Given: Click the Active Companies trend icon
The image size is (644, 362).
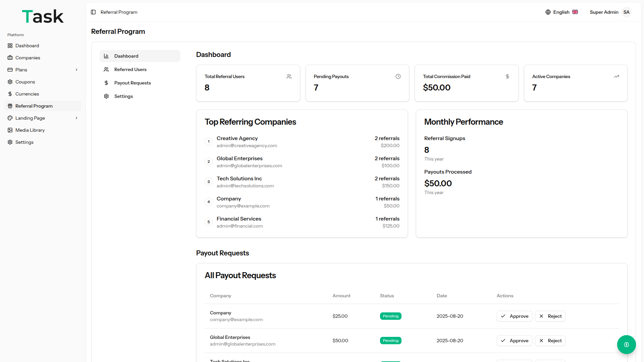Looking at the screenshot, I should 616,76.
